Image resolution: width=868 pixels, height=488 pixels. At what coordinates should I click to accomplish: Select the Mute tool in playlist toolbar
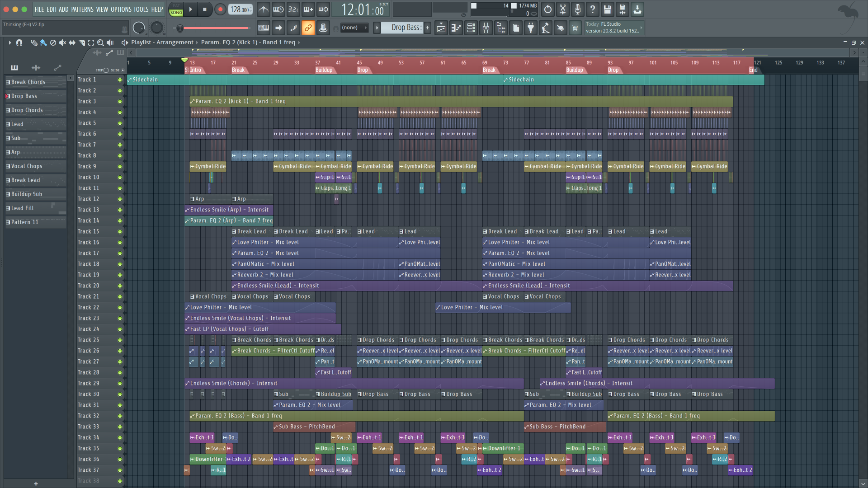click(x=62, y=42)
